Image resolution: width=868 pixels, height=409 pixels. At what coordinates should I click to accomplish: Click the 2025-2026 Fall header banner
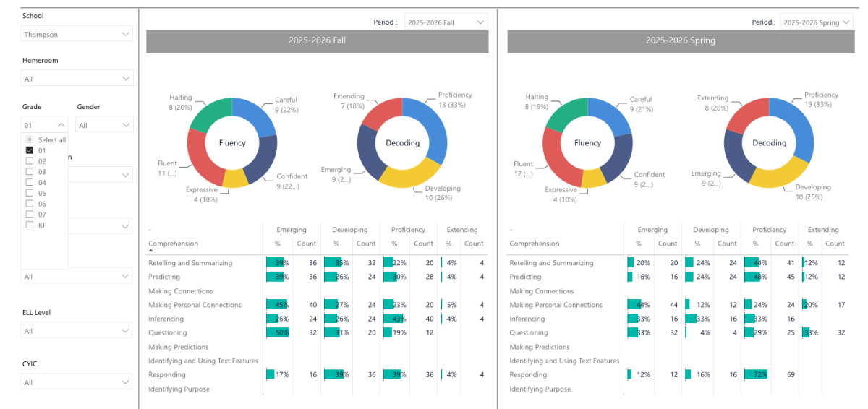318,40
